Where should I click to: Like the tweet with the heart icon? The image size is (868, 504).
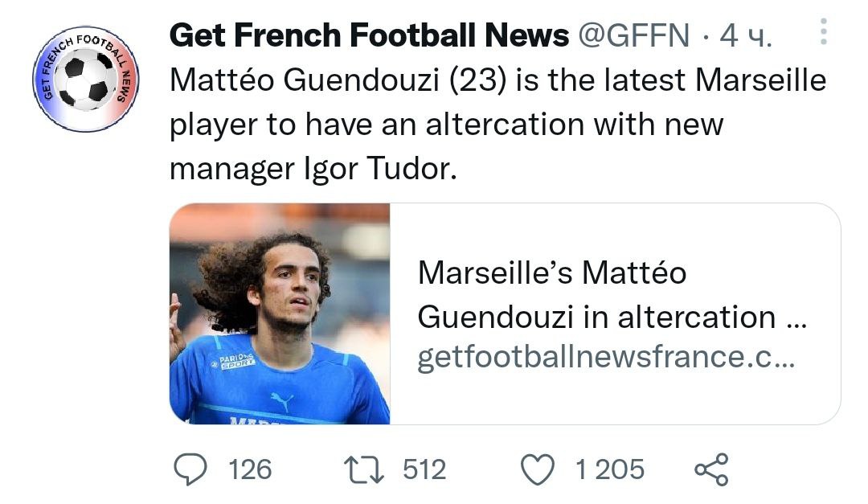538,469
